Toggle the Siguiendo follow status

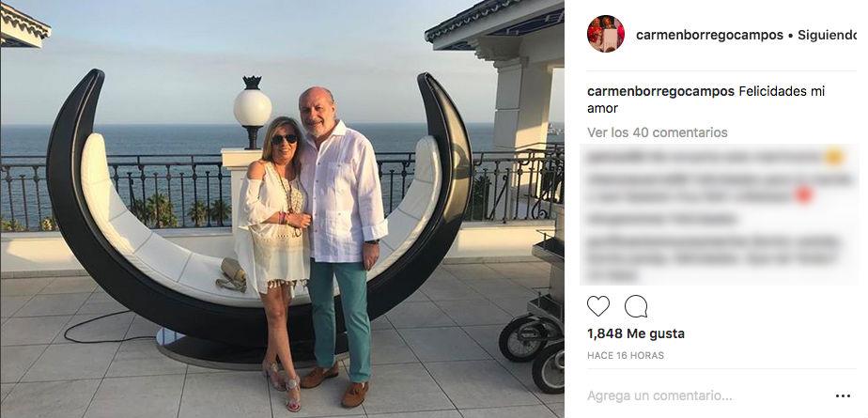pos(827,36)
